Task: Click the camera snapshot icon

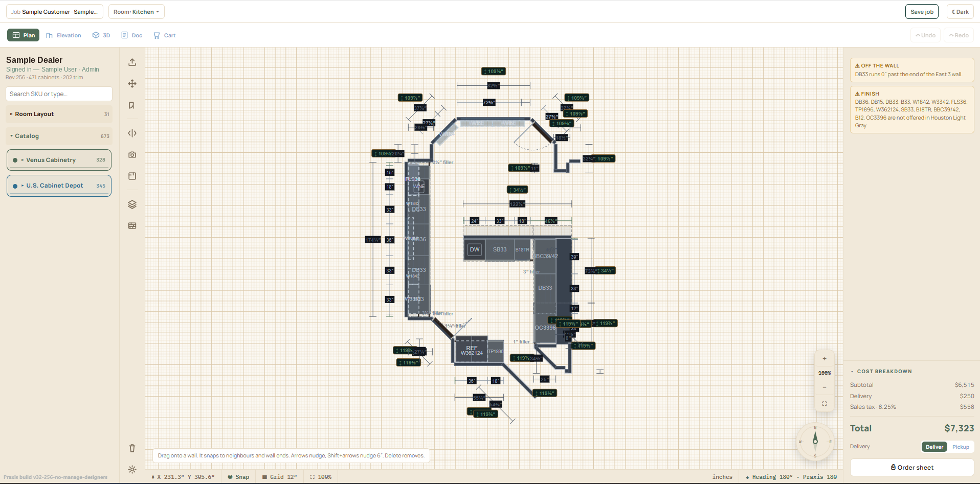Action: click(x=132, y=154)
